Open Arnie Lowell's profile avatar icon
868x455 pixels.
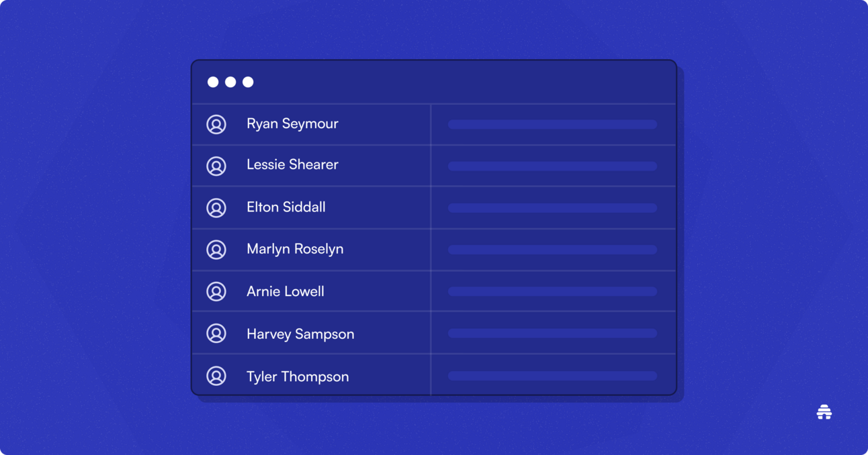click(x=216, y=292)
